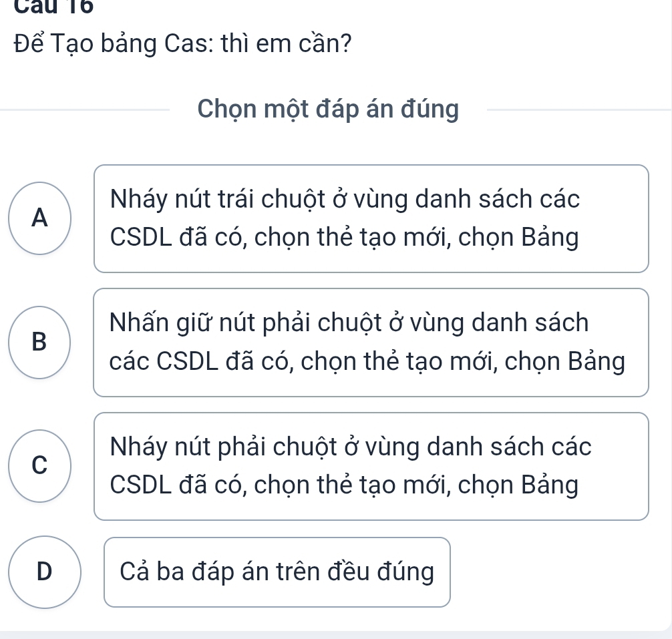Select the A option circle
672x639 pixels.
41,218
